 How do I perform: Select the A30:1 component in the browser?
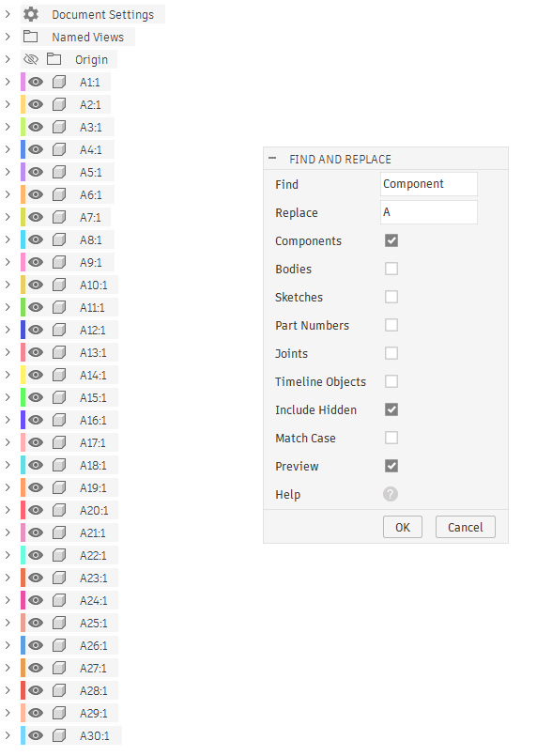95,735
